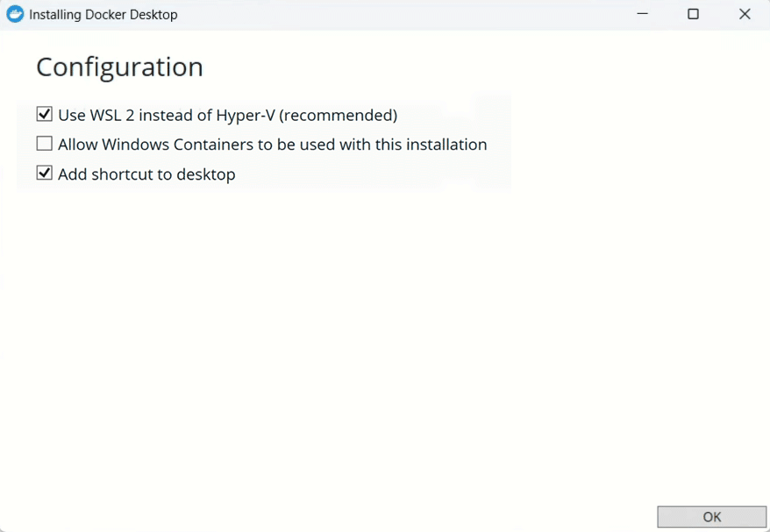Minimize the installer window
770x532 pixels.
tap(642, 14)
